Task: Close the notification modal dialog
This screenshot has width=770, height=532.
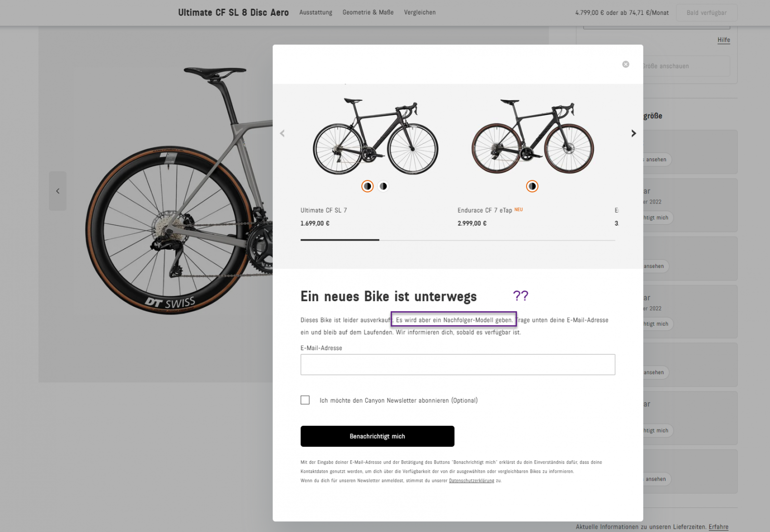Action: (625, 64)
